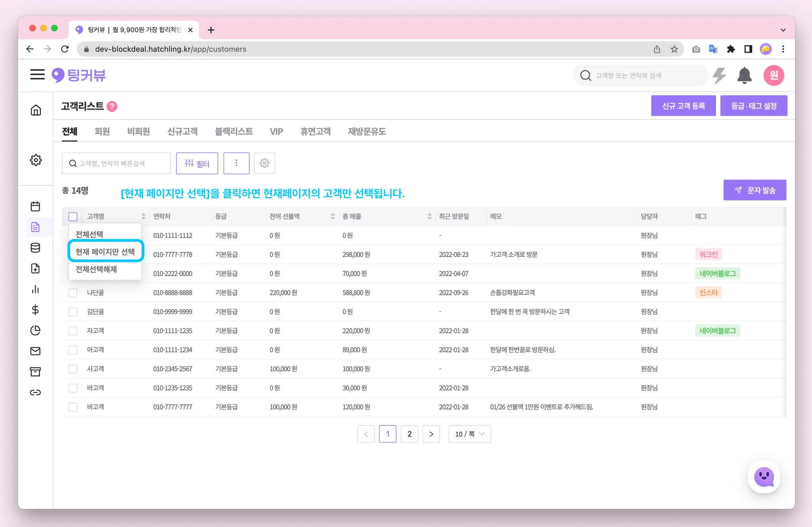The height and width of the screenshot is (527, 812).
Task: Click the lightning bolt icon in header
Action: click(x=719, y=75)
